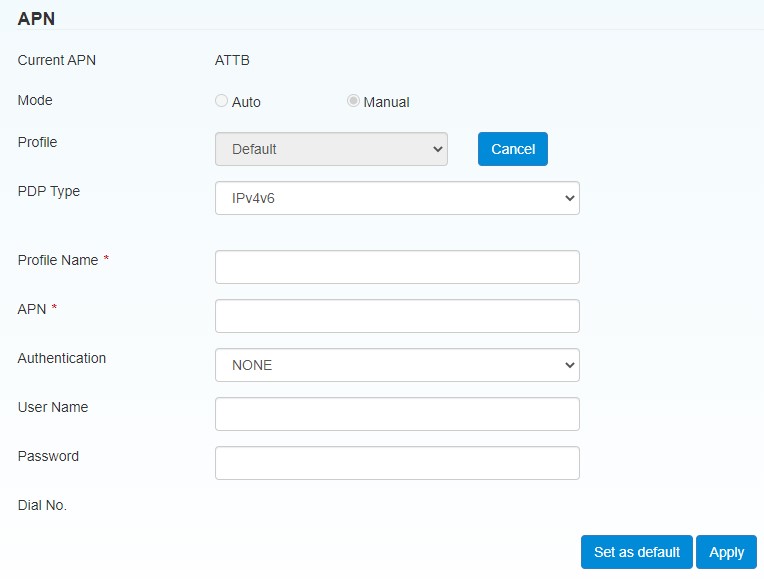This screenshot has width=764, height=579.
Task: Click the User Name label
Action: click(53, 407)
